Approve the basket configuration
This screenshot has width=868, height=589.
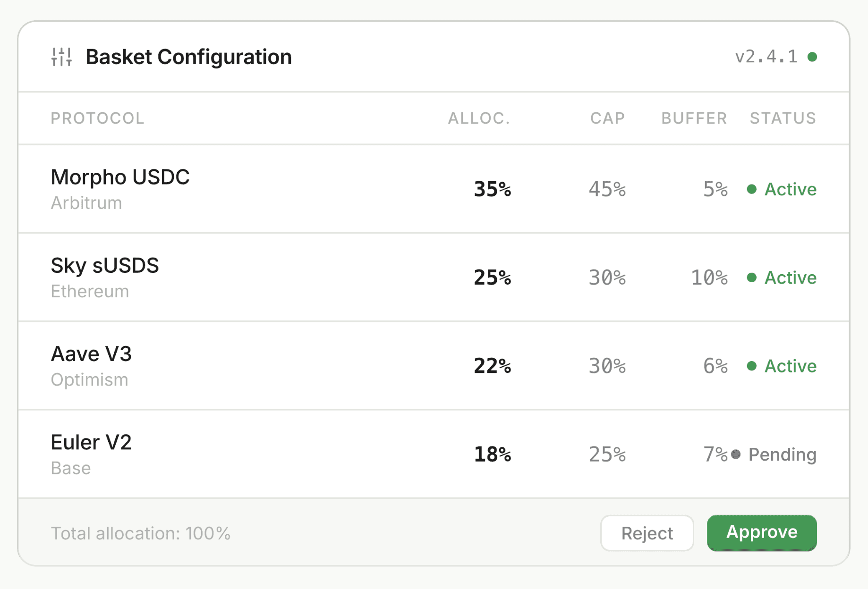[761, 532]
